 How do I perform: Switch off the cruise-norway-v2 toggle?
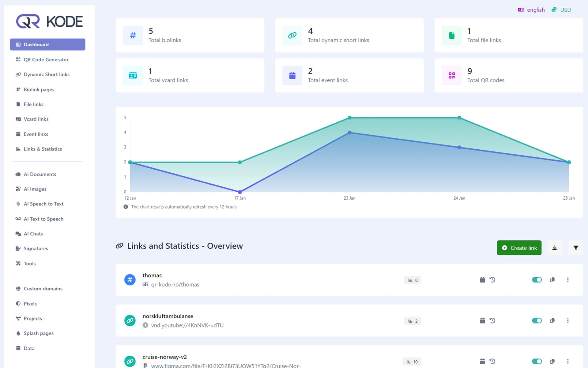tap(537, 361)
